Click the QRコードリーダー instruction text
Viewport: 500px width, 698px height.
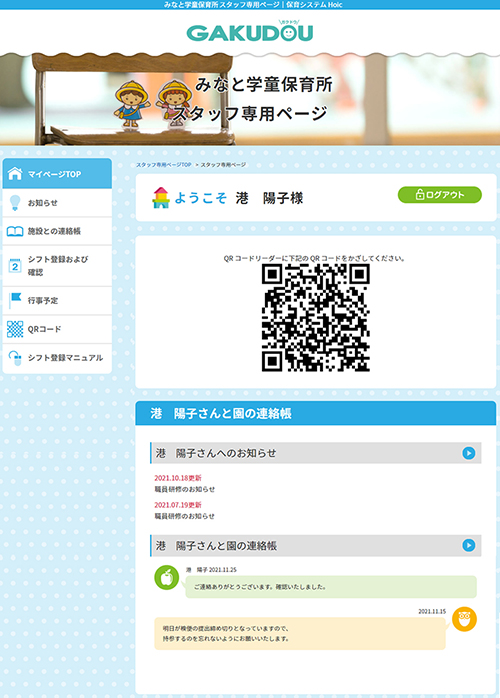click(314, 258)
